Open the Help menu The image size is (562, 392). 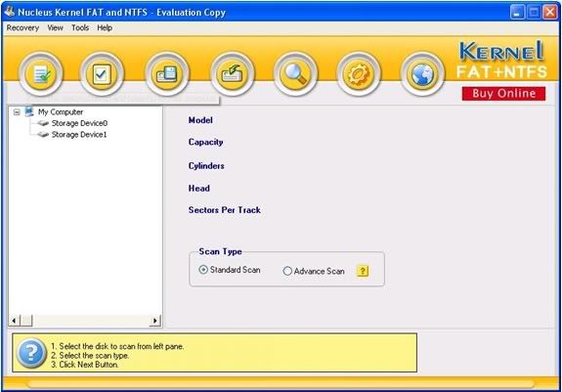pyautogui.click(x=105, y=27)
